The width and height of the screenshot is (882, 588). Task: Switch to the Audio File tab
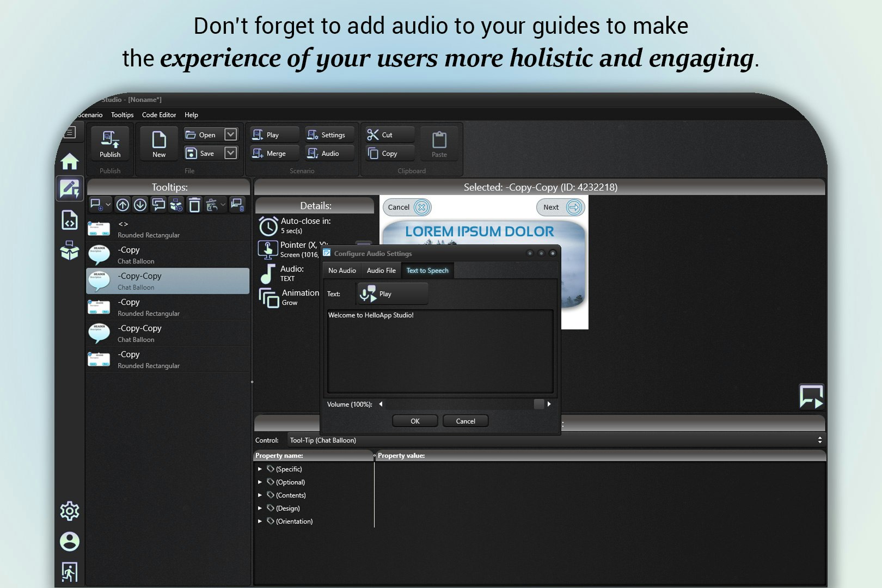coord(381,271)
